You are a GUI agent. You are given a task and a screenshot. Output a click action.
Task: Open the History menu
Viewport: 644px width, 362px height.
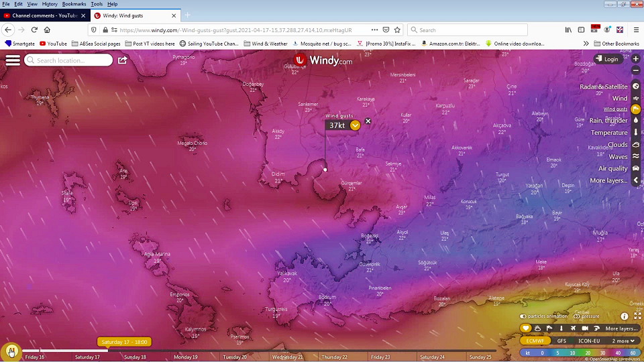click(50, 4)
